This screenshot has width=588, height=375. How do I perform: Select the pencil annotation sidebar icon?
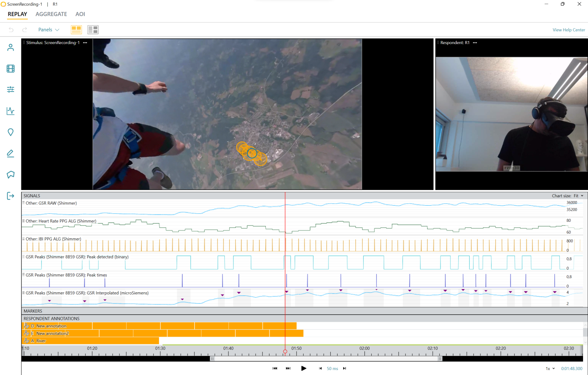point(11,154)
